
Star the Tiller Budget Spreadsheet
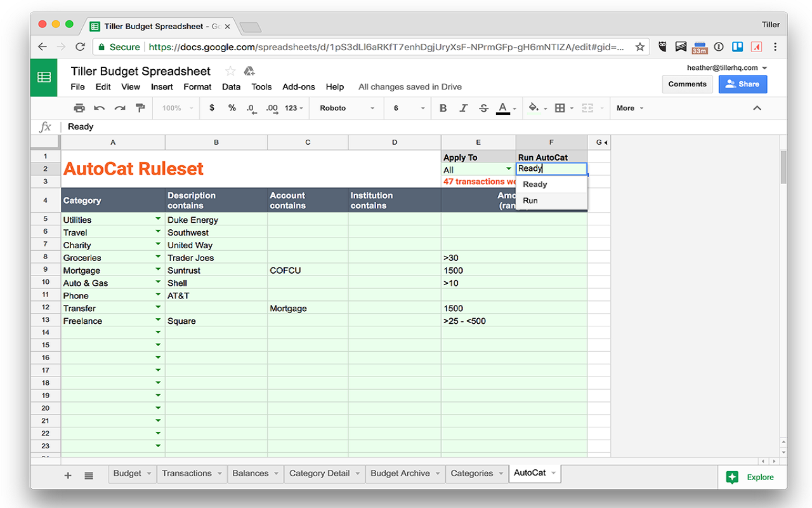230,71
